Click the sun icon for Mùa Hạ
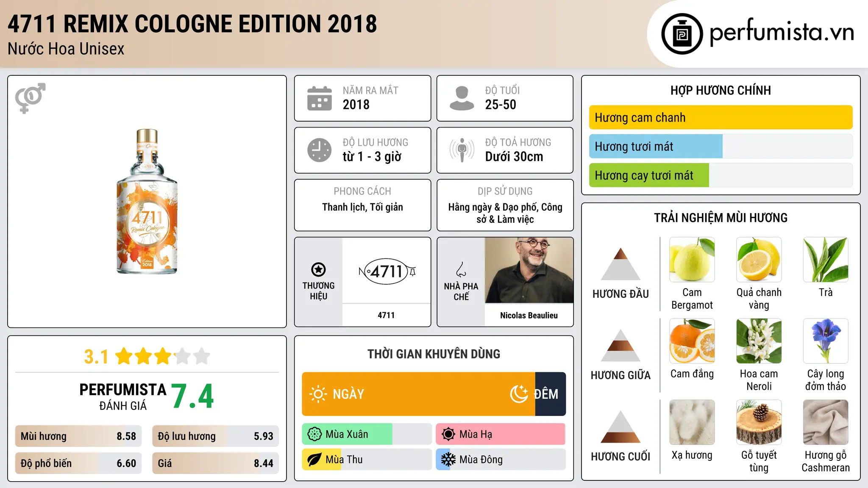The image size is (868, 488). pos(448,434)
